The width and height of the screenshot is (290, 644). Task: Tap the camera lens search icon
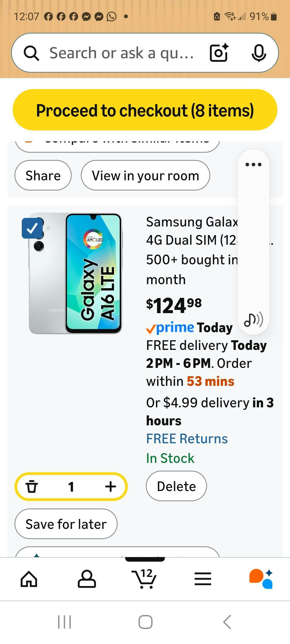(219, 53)
